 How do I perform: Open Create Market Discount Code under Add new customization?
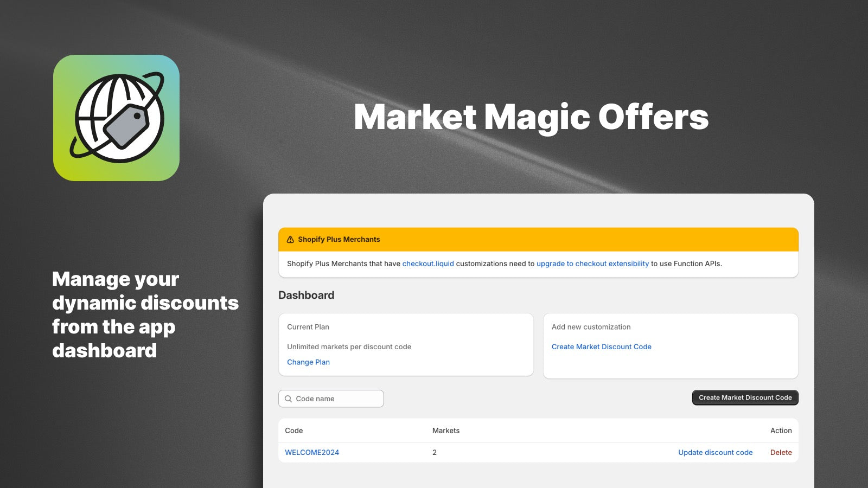click(602, 346)
